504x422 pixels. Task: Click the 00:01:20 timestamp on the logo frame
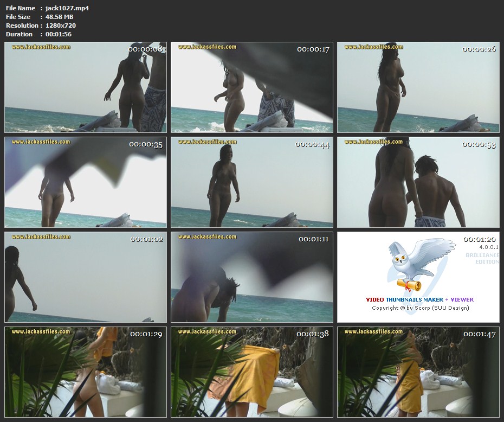tap(479, 239)
